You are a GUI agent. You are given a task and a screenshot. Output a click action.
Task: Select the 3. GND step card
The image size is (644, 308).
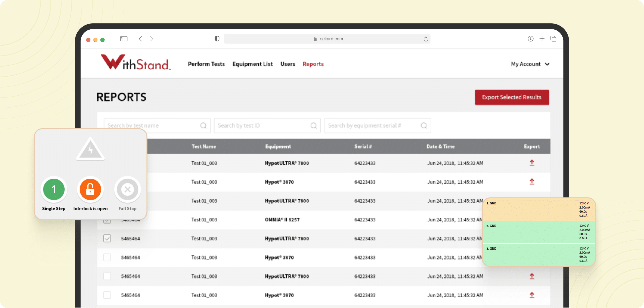pyautogui.click(x=539, y=255)
